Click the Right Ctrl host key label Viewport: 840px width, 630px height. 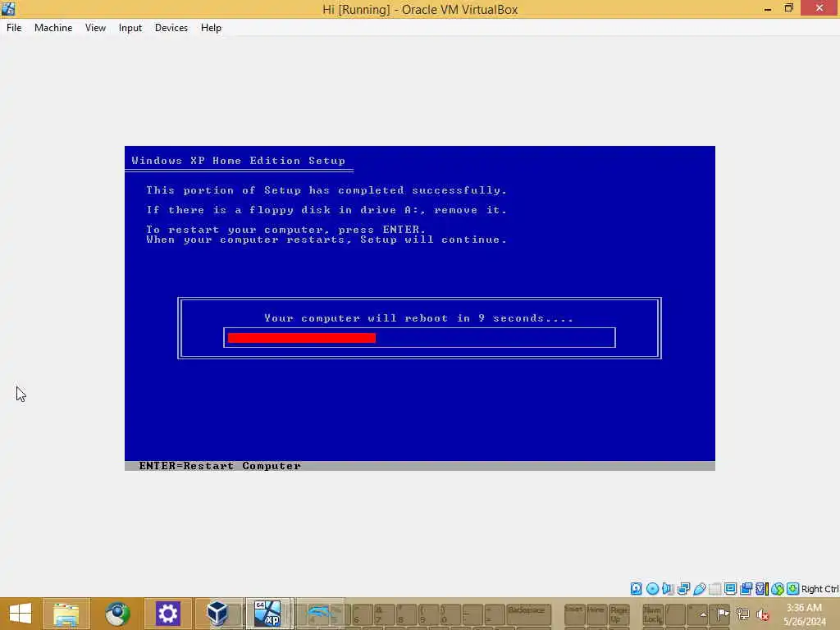click(819, 589)
